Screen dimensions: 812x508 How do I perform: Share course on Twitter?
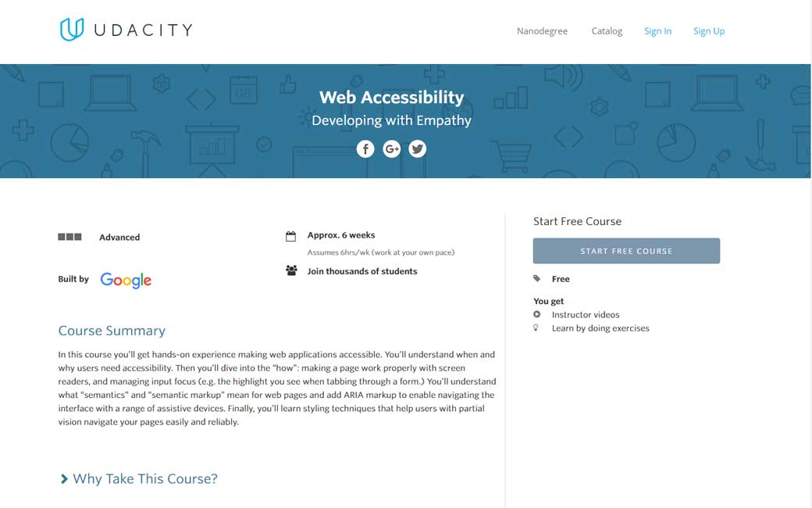418,148
